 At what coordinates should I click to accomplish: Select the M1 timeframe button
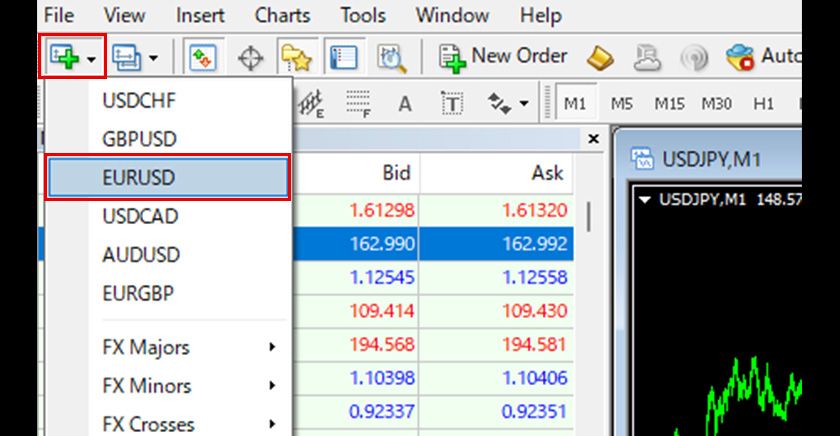pos(575,104)
